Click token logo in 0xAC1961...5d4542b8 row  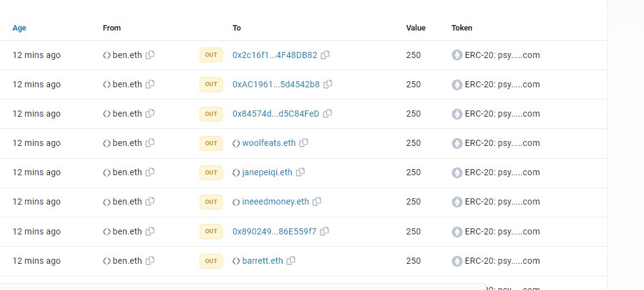click(457, 85)
